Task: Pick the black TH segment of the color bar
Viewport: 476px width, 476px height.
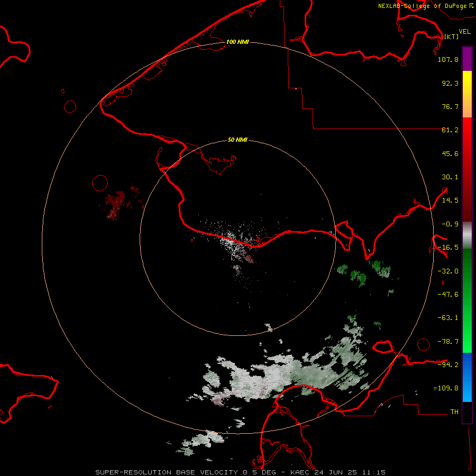Action: [x=467, y=412]
